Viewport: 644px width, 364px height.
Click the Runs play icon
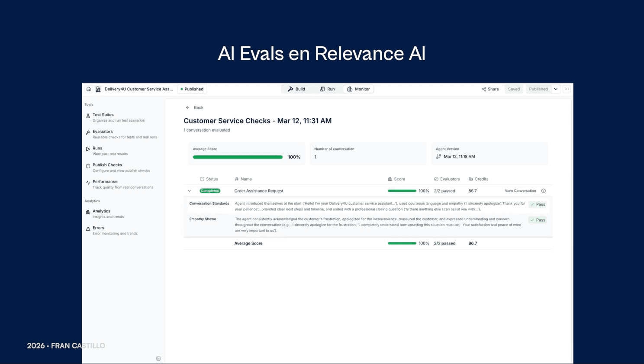[x=88, y=149]
